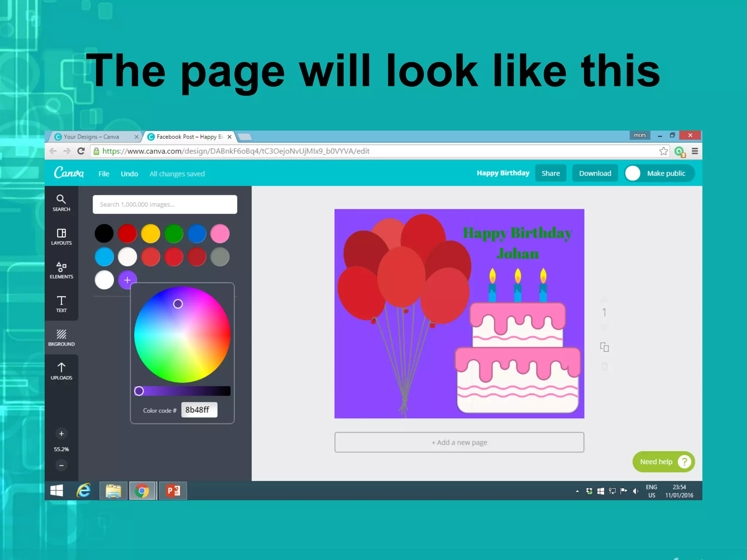Select the Happy Birthday Johan text
747x560 pixels.
tap(517, 243)
